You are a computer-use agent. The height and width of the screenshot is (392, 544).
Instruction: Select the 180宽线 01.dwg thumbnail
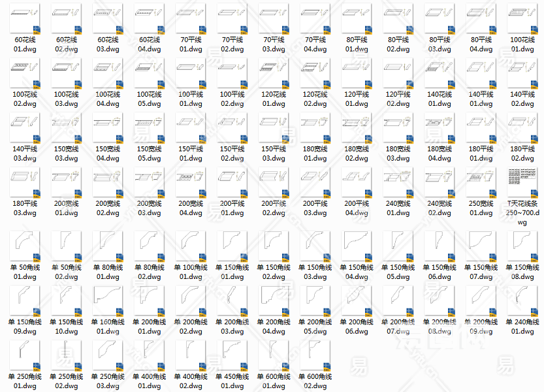pos(315,128)
